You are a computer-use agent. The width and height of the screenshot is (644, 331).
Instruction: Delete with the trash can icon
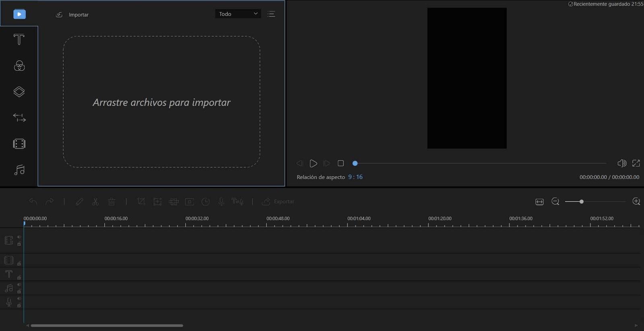[111, 201]
